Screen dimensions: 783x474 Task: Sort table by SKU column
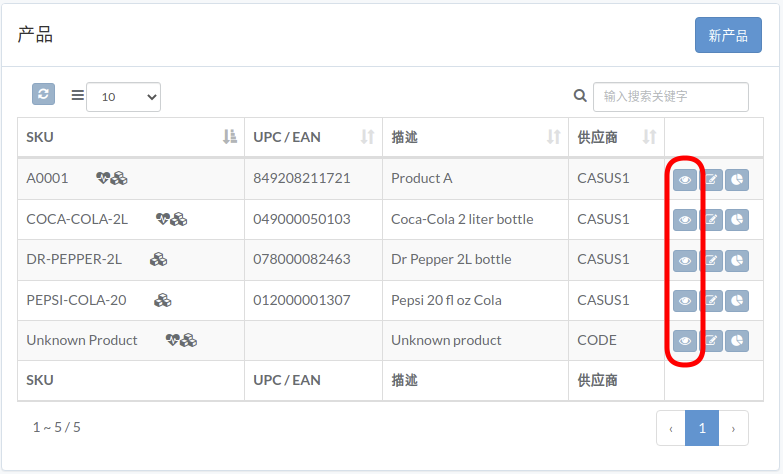tap(131, 137)
